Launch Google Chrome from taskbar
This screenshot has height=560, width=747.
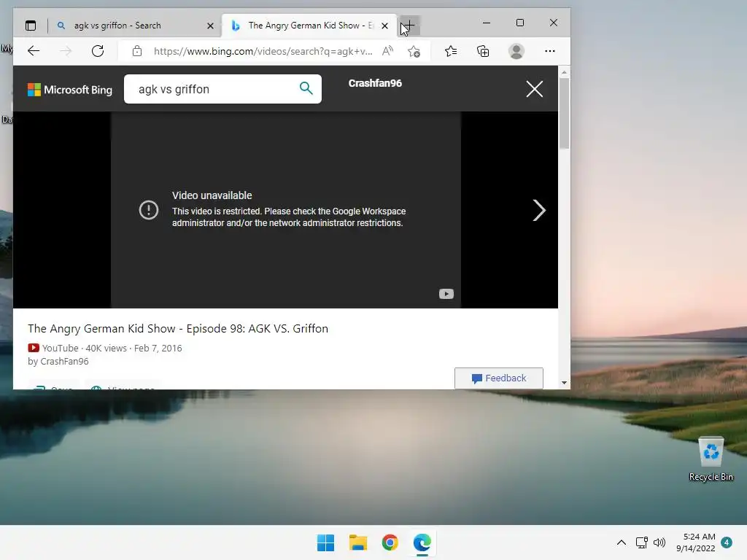[x=390, y=542]
